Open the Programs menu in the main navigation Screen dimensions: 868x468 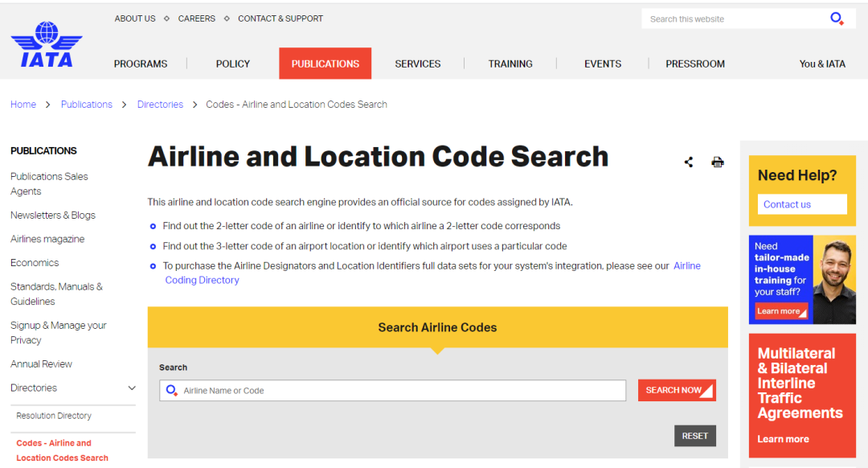141,64
